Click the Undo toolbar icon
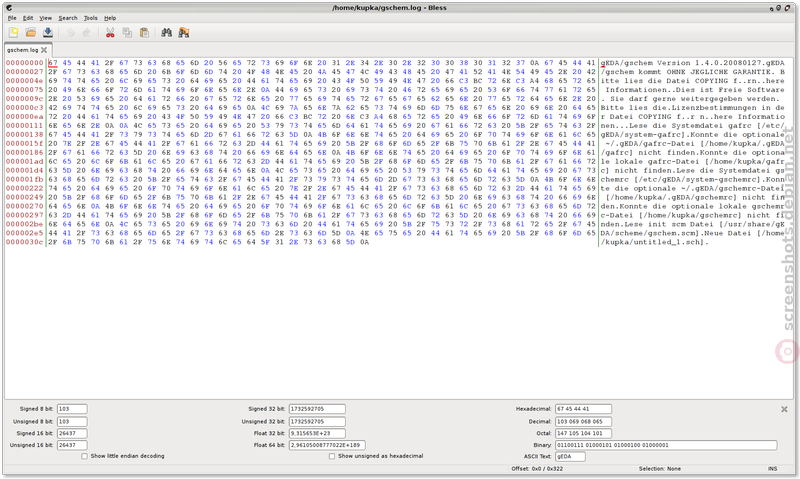Image resolution: width=800 pixels, height=479 pixels. [70, 33]
